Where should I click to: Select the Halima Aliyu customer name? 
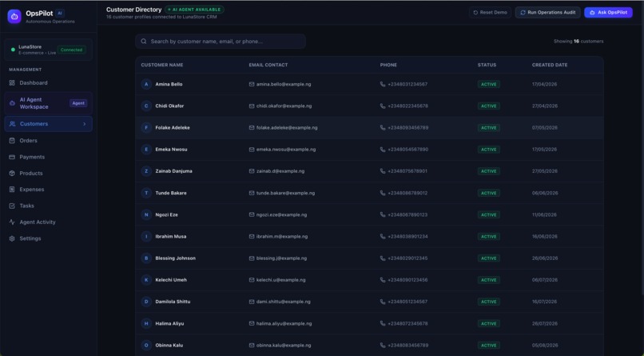[x=169, y=323]
